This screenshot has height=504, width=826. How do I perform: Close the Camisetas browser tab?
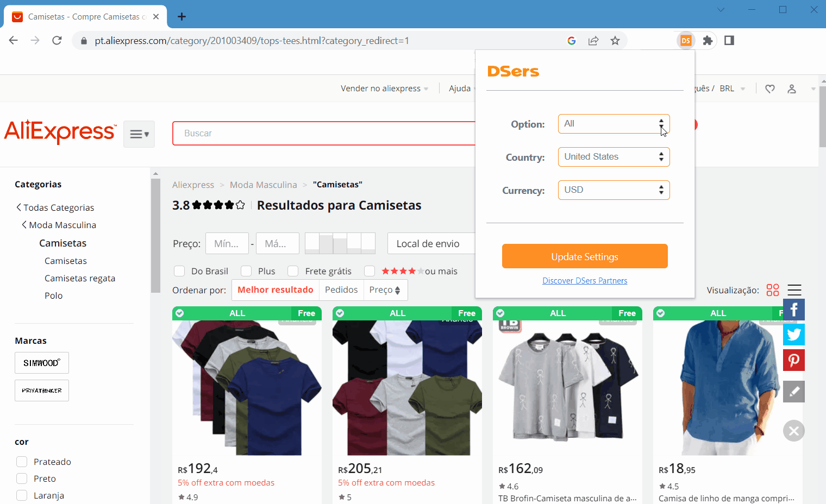tap(156, 17)
